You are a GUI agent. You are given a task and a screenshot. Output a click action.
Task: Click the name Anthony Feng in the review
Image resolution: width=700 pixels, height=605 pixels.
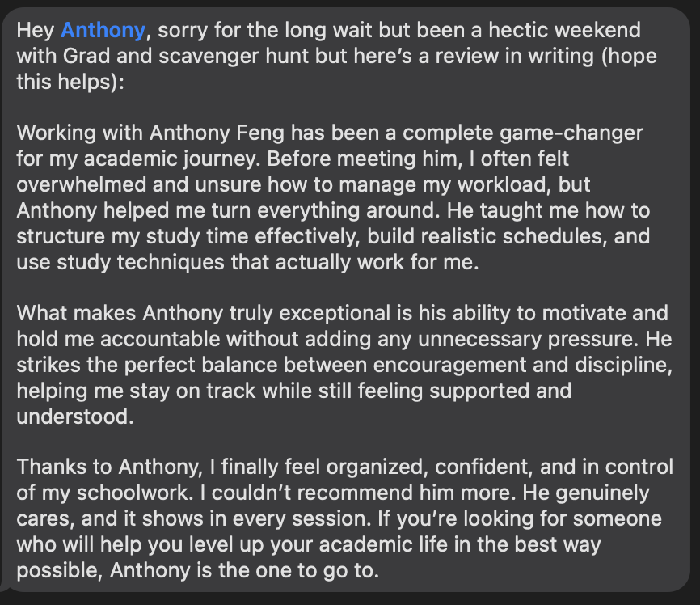217,133
